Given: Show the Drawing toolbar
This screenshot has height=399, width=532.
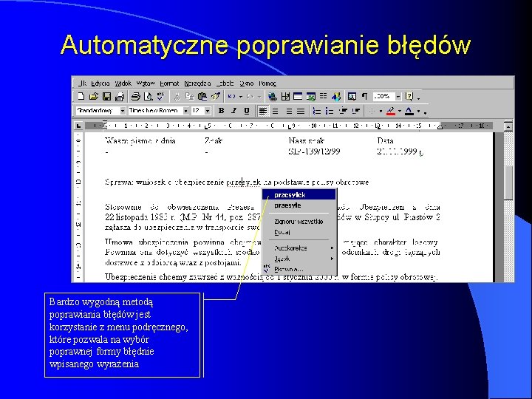Looking at the screenshot, I should [x=336, y=97].
